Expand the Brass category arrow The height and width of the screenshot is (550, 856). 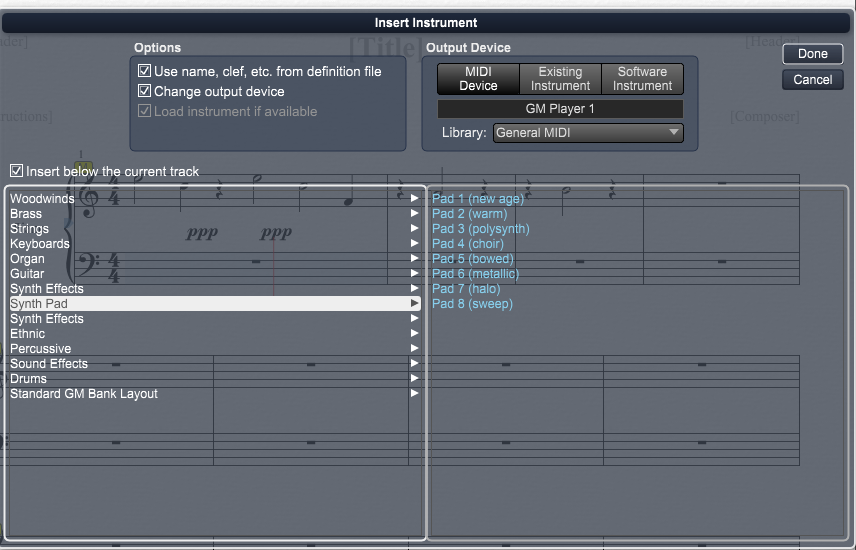click(414, 214)
